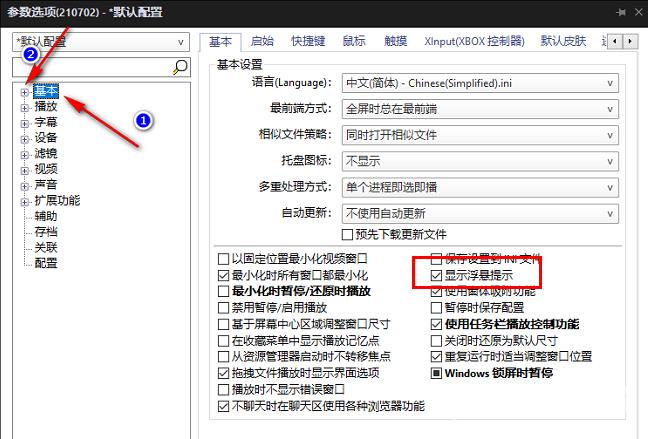The width and height of the screenshot is (648, 439).
Task: Uncheck 最小化时所有窗口都最小化 option
Action: pos(223,274)
